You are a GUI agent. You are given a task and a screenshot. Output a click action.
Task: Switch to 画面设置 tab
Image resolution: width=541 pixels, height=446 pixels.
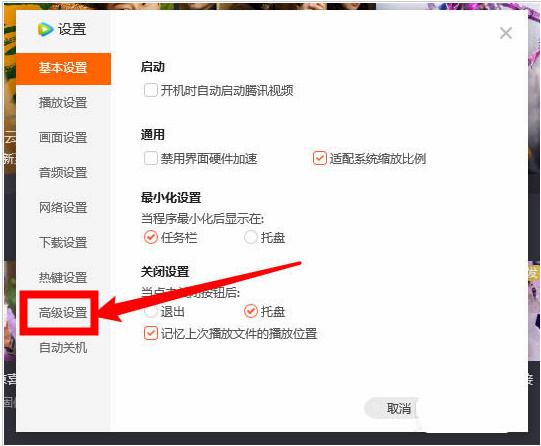63,138
